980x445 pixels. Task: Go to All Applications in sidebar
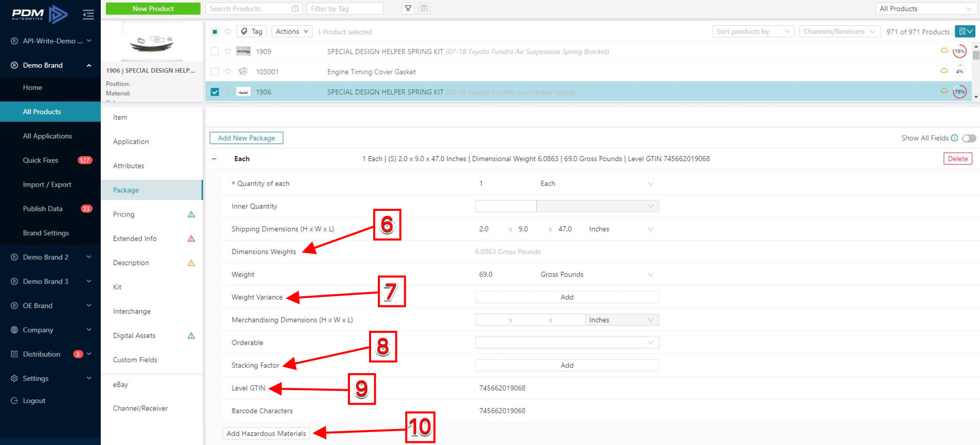point(51,136)
